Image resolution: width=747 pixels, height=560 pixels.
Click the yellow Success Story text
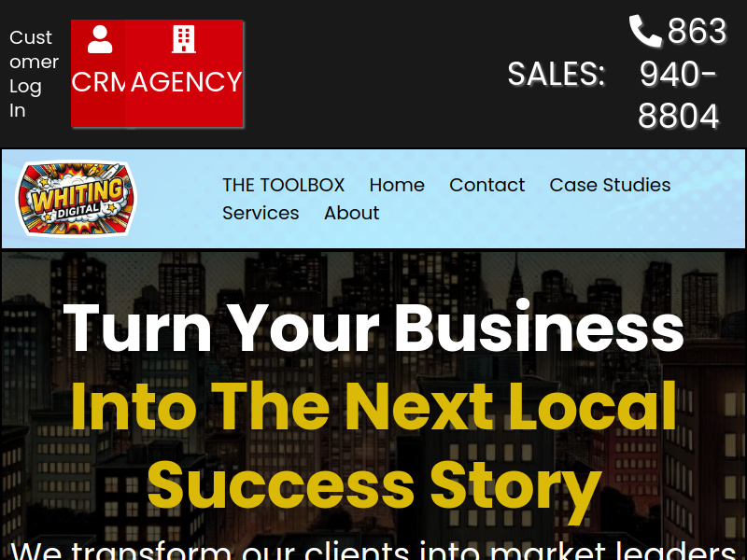pos(374,488)
